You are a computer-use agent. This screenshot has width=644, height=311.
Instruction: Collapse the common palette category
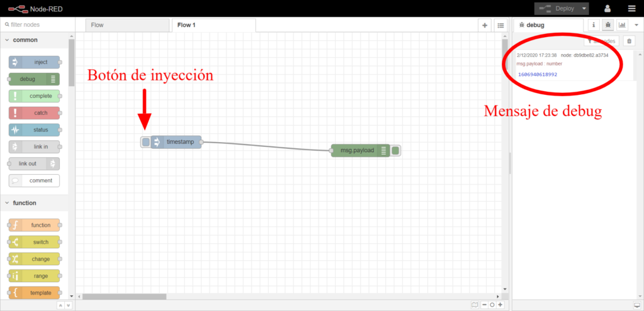pyautogui.click(x=34, y=40)
